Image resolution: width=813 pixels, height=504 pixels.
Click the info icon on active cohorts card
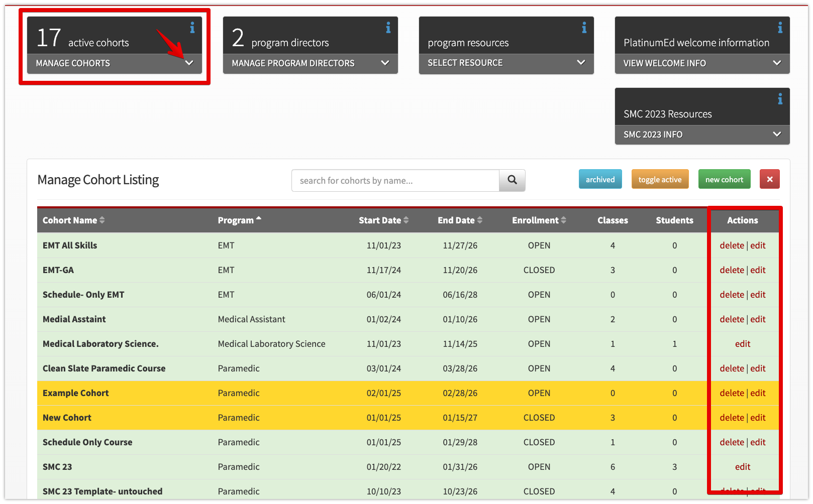click(x=192, y=28)
